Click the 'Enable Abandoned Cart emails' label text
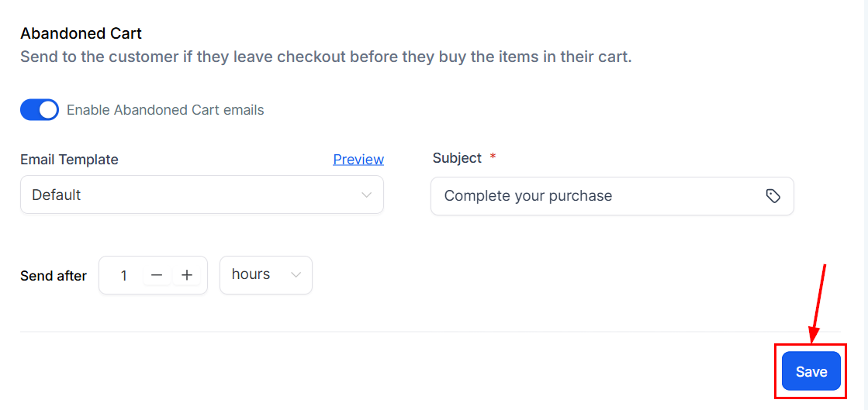 [165, 110]
